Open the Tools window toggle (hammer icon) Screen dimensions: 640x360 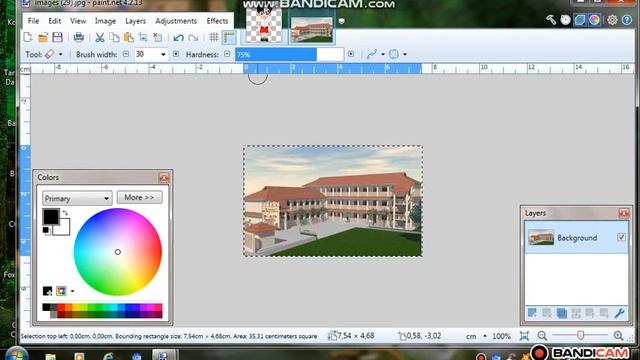pyautogui.click(x=551, y=20)
